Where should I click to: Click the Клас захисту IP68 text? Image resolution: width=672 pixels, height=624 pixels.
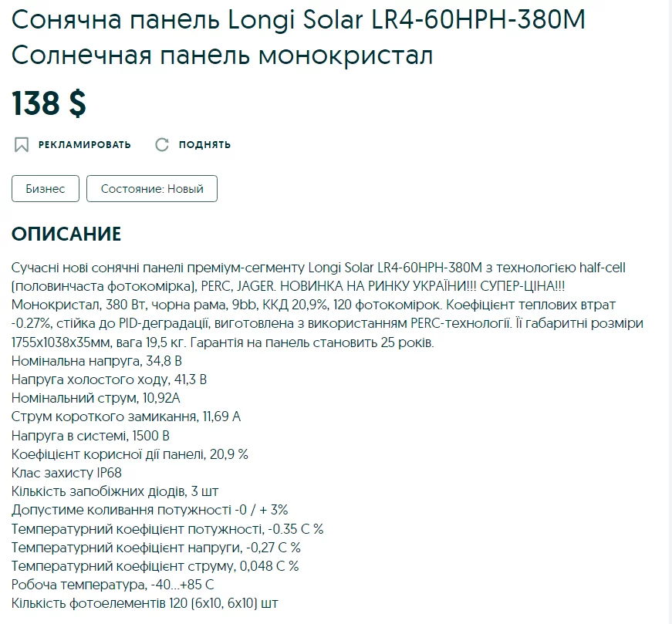[x=67, y=473]
